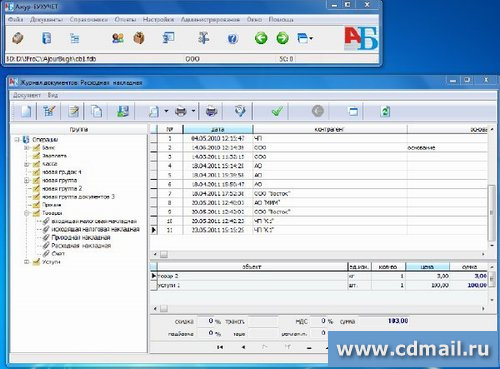Open the Отчеты menu
Screen dimensions: 500x369
tap(125, 20)
